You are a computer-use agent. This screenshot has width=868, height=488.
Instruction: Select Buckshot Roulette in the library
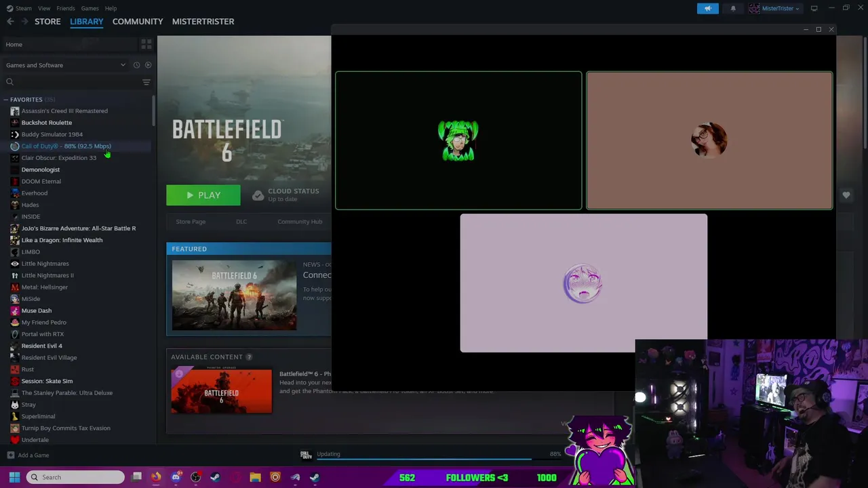point(46,123)
